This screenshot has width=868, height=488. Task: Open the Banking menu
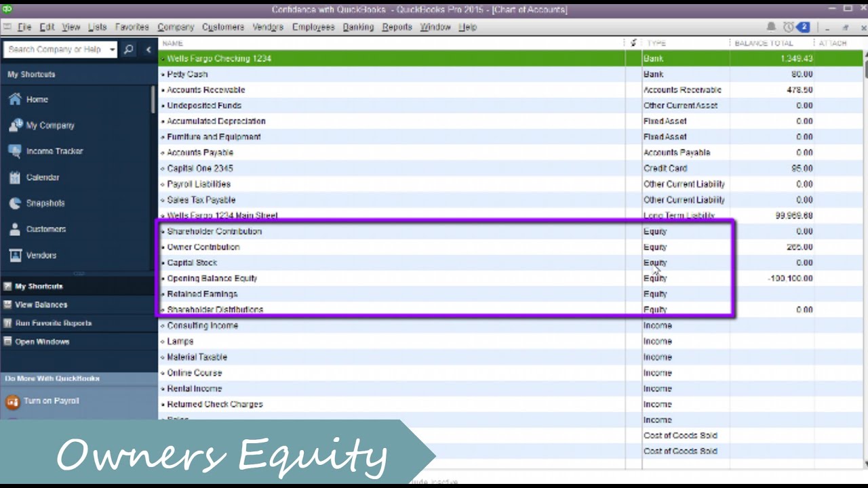click(x=358, y=27)
